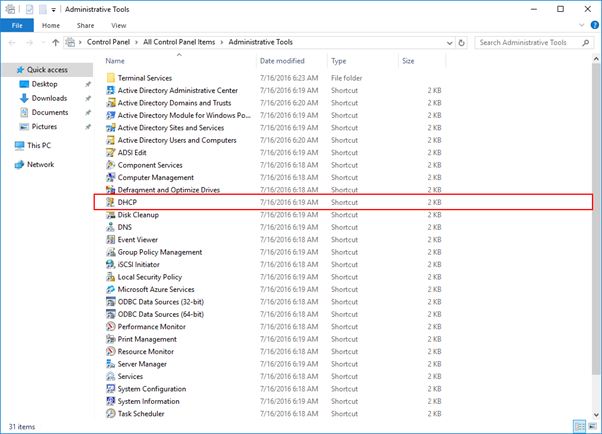Click the vertical scrollbar down arrow
Image resolution: width=602 pixels, height=434 pixels.
point(596,415)
